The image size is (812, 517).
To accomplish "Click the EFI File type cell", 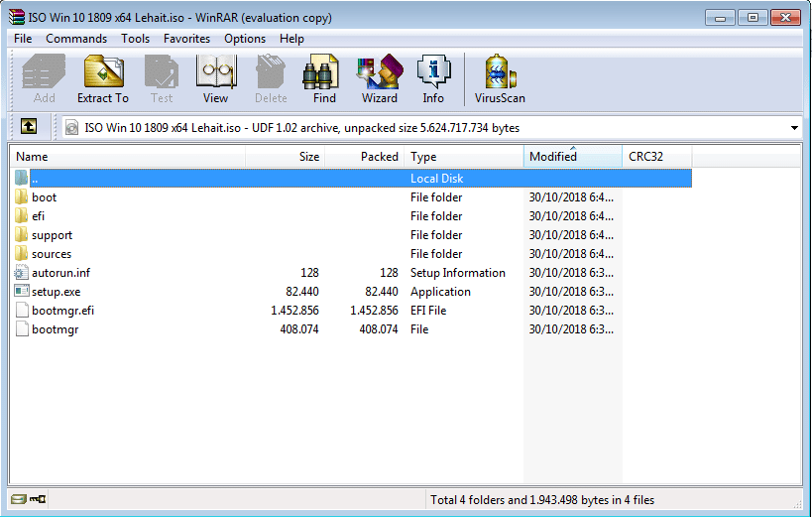I will 428,310.
